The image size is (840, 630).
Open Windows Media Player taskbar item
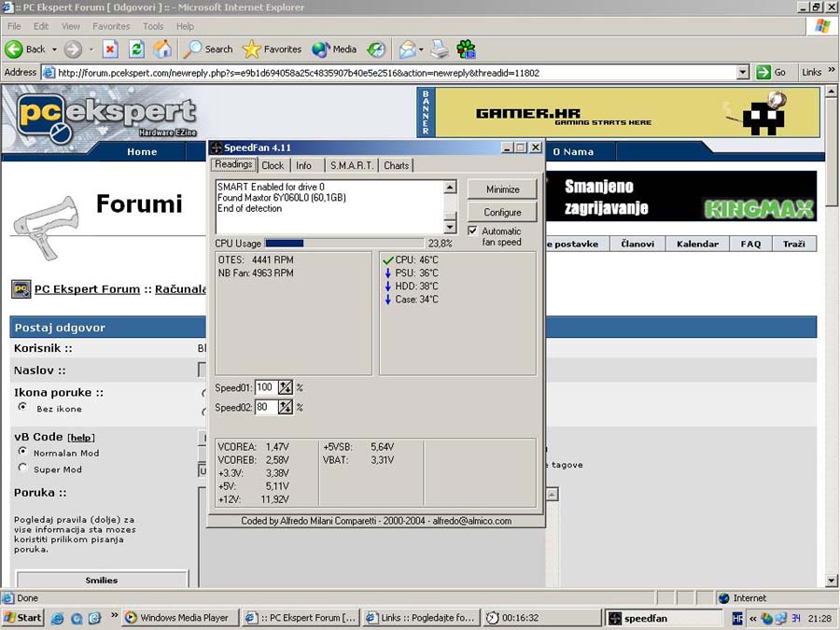177,618
